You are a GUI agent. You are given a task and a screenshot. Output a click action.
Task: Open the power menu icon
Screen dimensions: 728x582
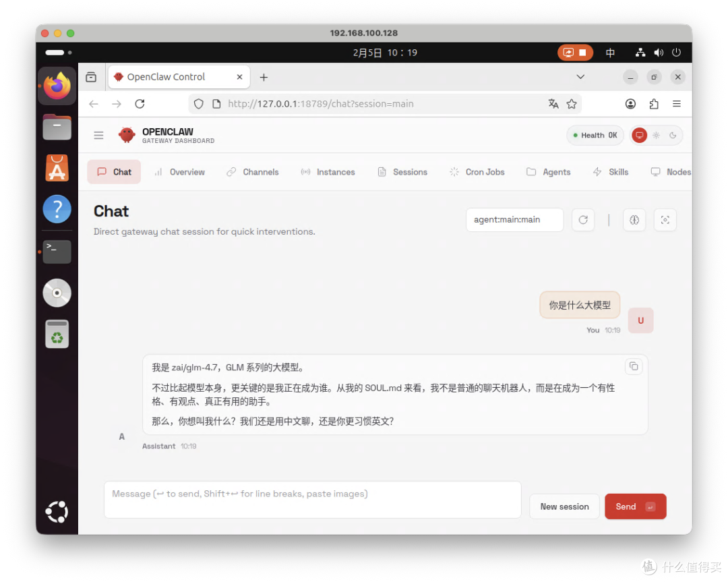pos(677,53)
